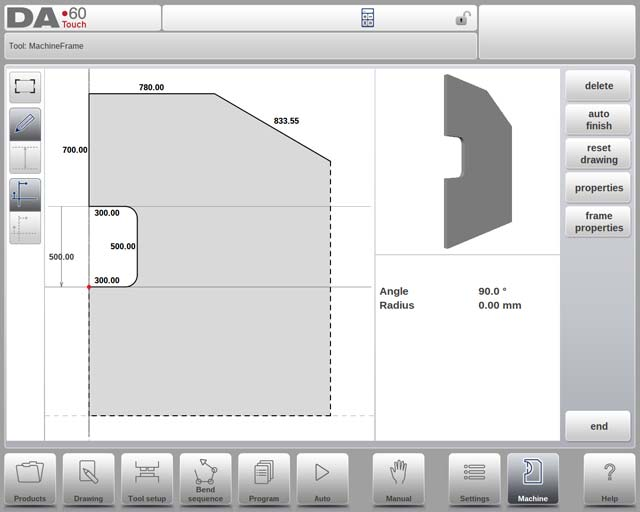Select the coordinate origin axes tool
This screenshot has height=512, width=640.
(x=25, y=194)
